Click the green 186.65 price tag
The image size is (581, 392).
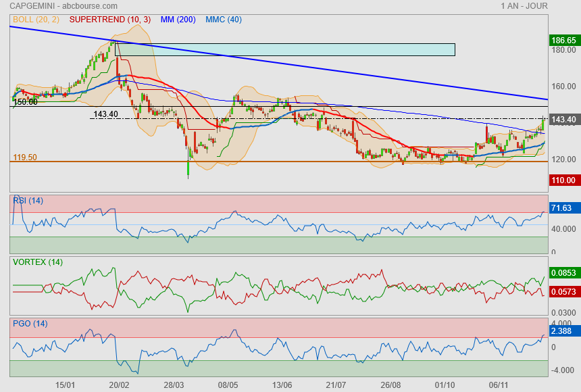(563, 41)
